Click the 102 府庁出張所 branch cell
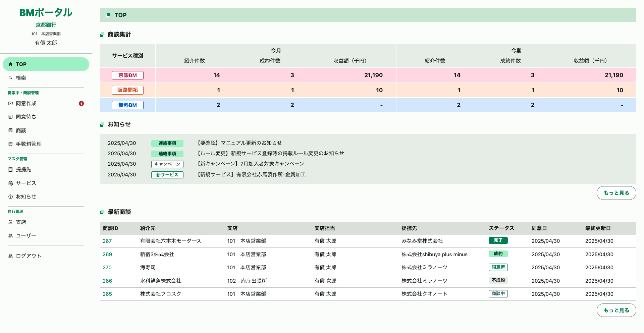The width and height of the screenshot is (644, 333). click(x=247, y=281)
